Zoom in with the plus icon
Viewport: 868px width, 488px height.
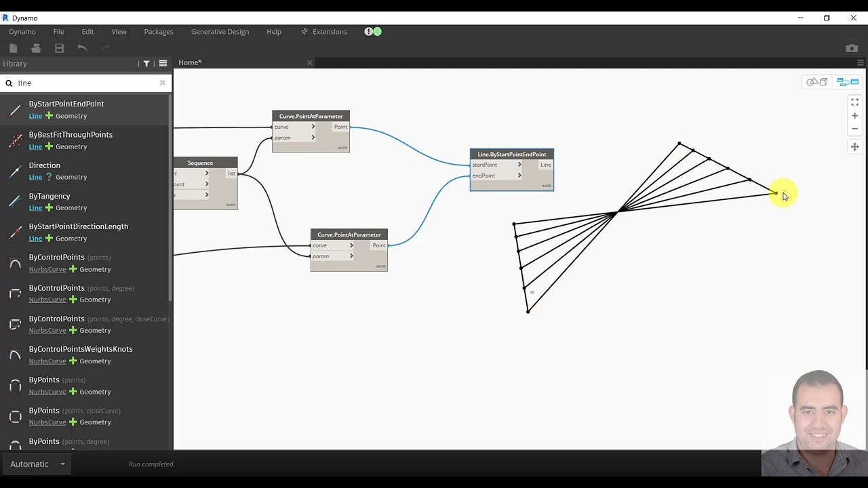(x=854, y=116)
